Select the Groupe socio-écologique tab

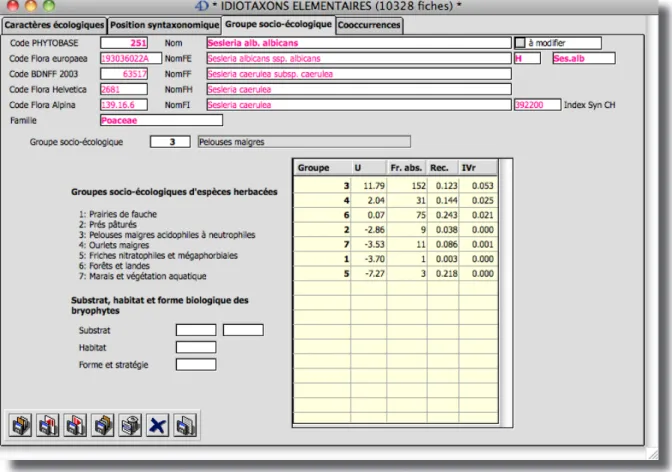click(x=278, y=24)
